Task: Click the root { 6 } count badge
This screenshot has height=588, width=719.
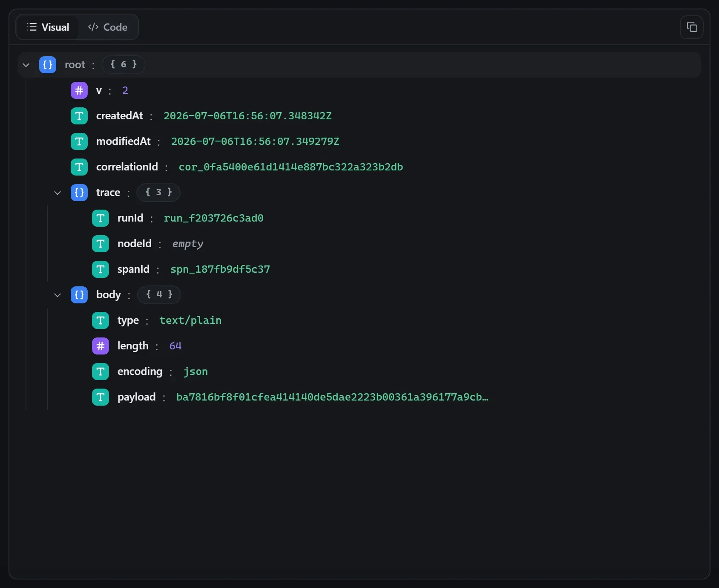Action: point(124,65)
